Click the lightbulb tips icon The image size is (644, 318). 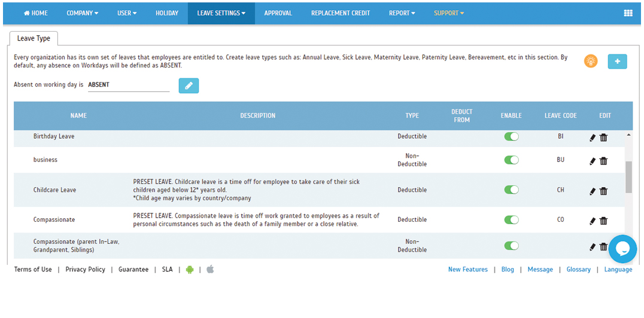(591, 61)
